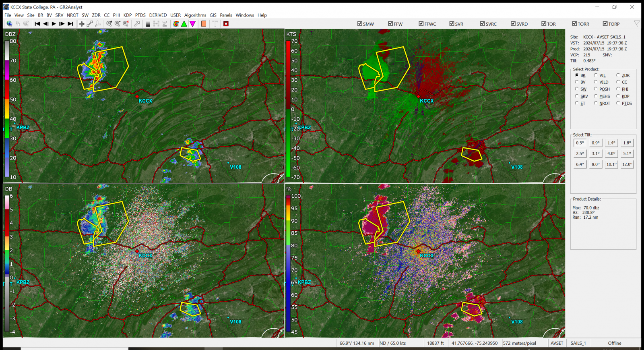Click the grayed T text tool icon
Image resolution: width=644 pixels, height=350 pixels.
(215, 24)
